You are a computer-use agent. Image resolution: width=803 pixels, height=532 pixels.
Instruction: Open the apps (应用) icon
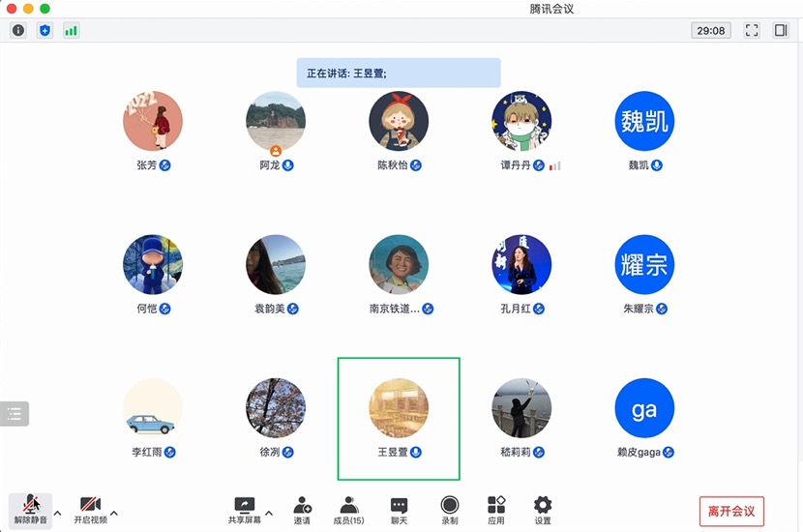496,510
